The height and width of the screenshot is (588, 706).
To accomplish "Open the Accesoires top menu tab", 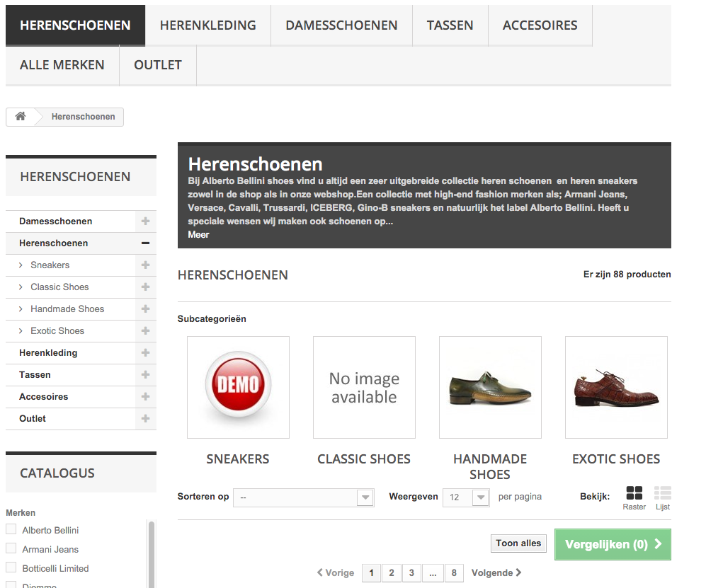I will point(540,25).
